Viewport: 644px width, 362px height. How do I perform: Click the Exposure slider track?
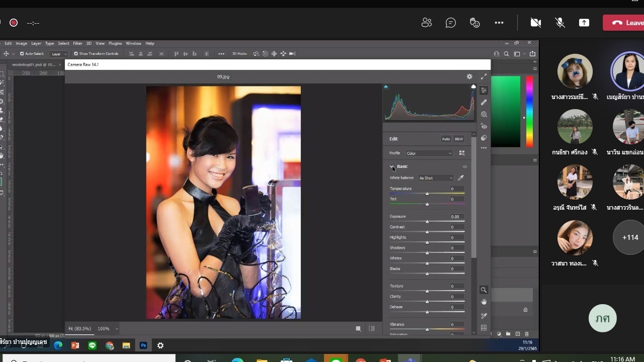pos(427,221)
